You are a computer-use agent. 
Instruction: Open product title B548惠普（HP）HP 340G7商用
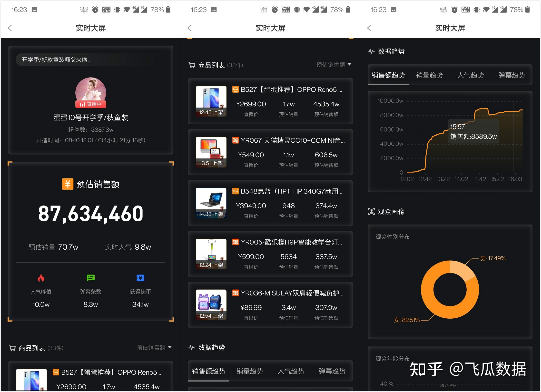pos(292,191)
